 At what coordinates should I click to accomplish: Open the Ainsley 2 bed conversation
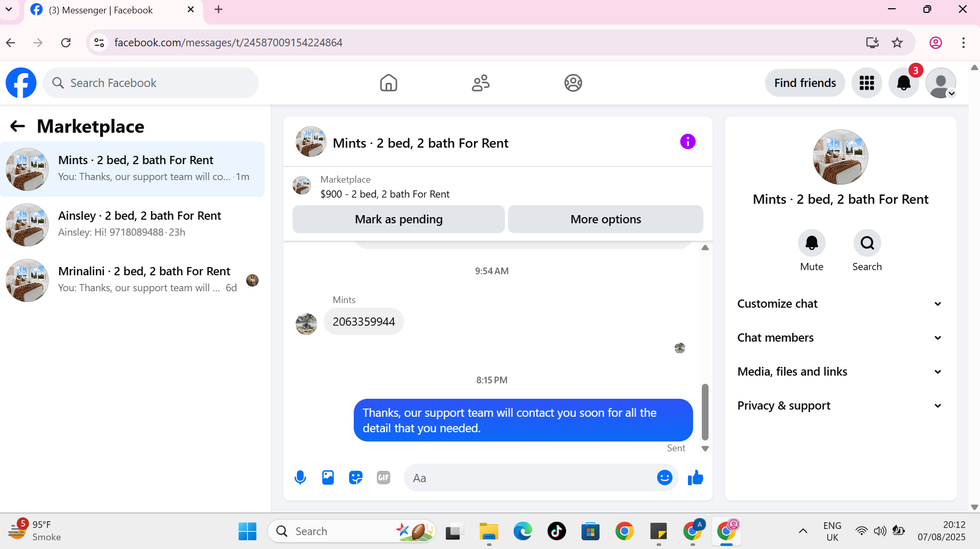133,225
